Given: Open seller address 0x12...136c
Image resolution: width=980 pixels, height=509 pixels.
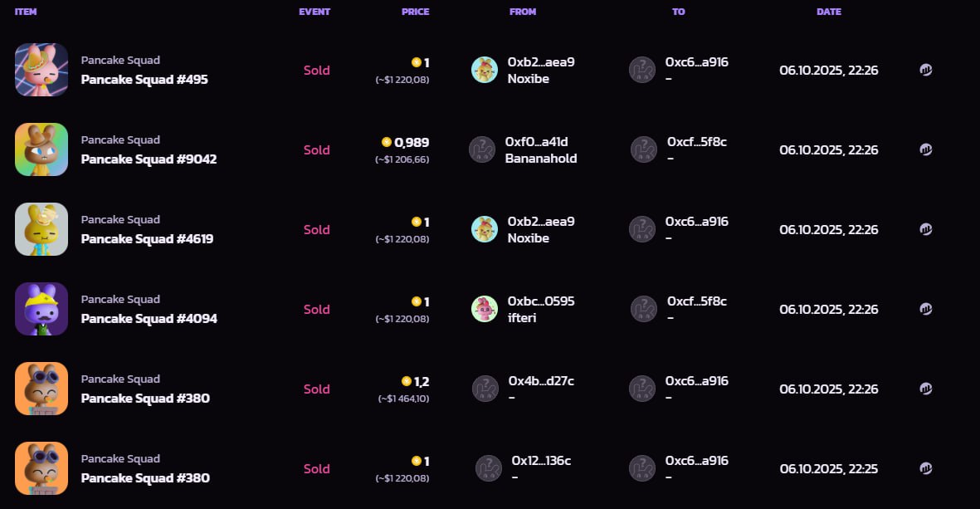Looking at the screenshot, I should coord(541,460).
